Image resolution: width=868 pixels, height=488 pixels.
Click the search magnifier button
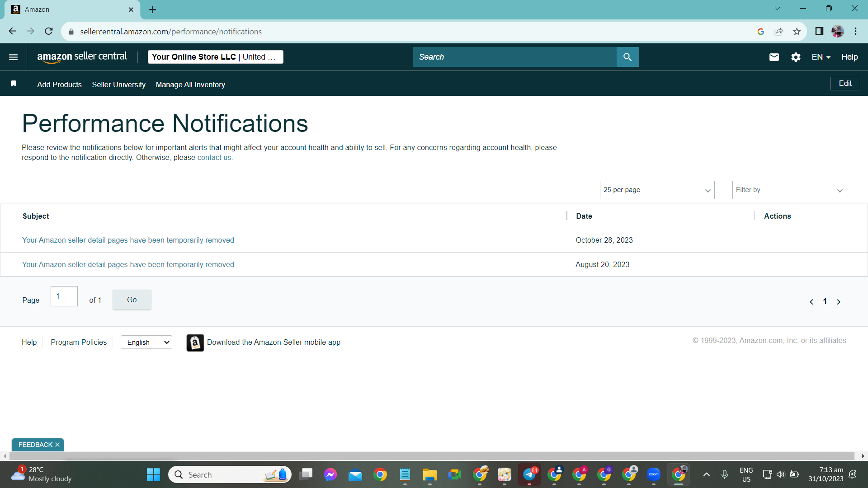(x=627, y=57)
